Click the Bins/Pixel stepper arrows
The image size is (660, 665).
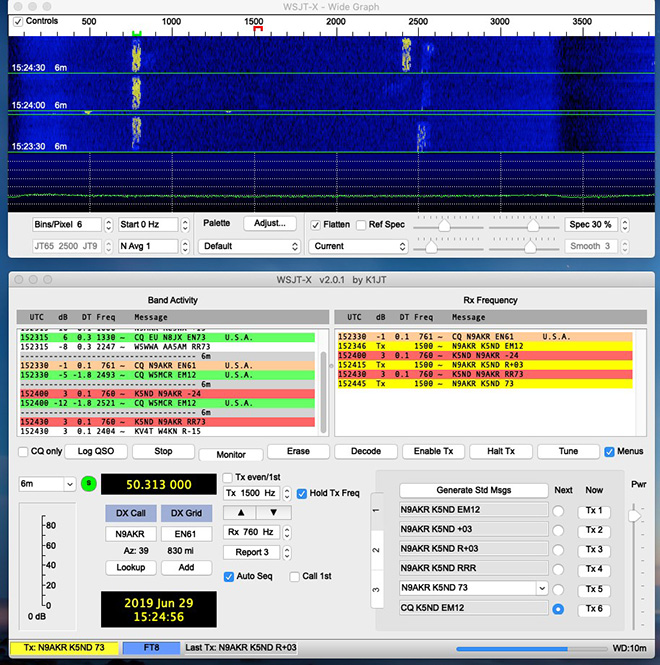tap(109, 225)
